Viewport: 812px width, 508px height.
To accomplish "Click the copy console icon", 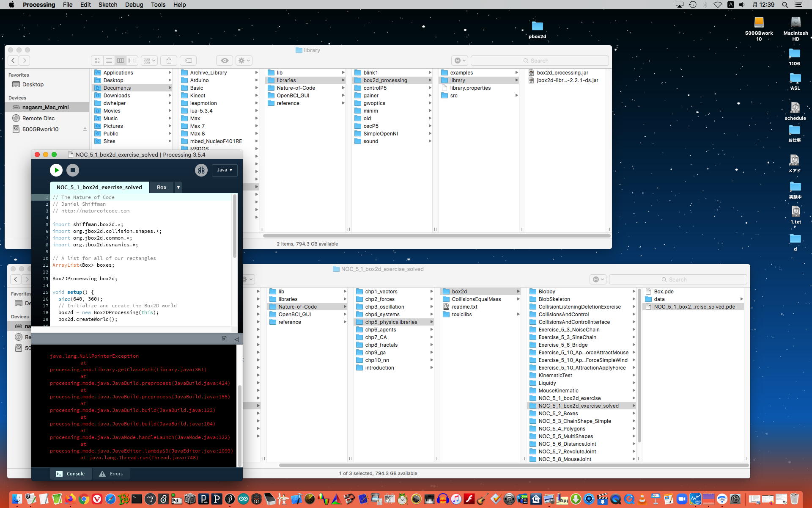I will tap(225, 339).
